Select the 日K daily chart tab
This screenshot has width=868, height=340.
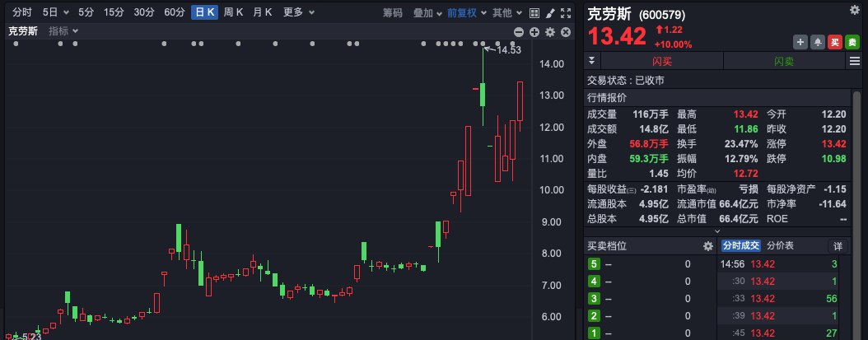204,12
